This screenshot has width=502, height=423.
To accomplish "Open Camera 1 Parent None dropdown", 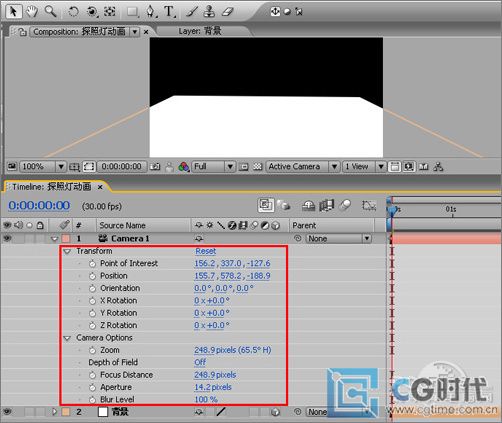I will pos(338,238).
